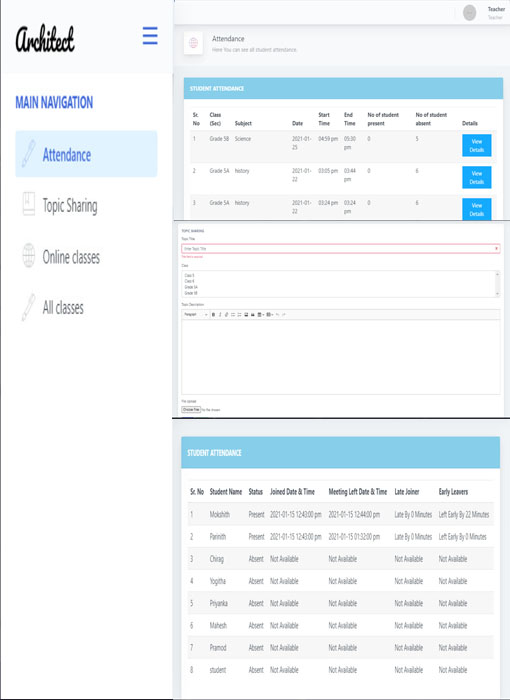
Task: Click student name Chirag
Action: coord(217,559)
